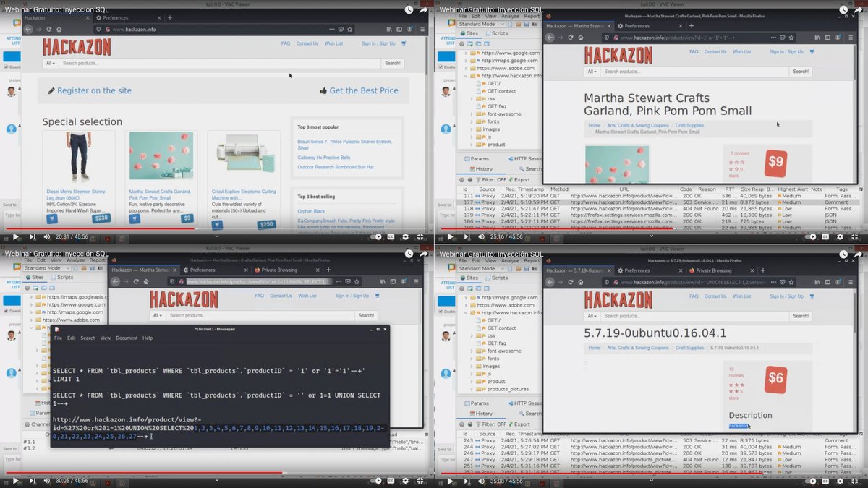Open settings gear in the 20:31 frame

pyautogui.click(x=405, y=236)
